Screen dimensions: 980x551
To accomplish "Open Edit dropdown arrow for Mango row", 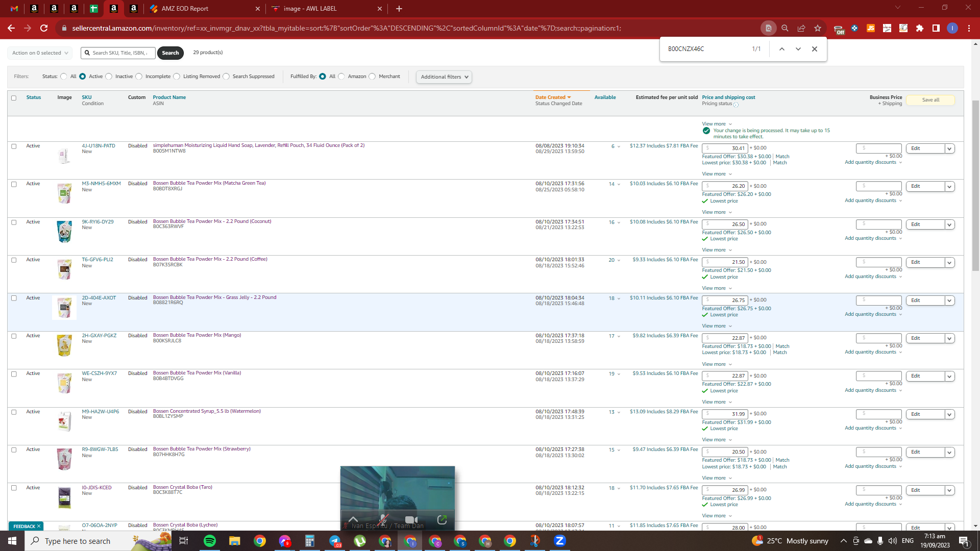I will tap(949, 339).
